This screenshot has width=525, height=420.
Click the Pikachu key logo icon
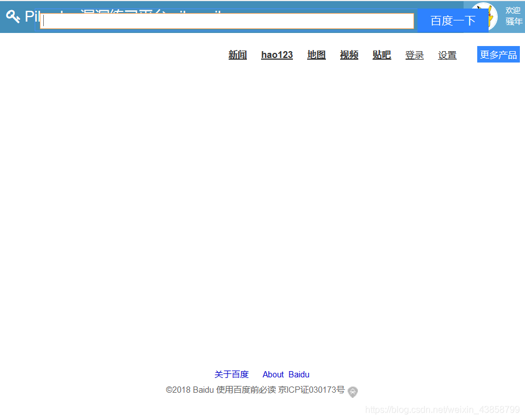pyautogui.click(x=13, y=16)
